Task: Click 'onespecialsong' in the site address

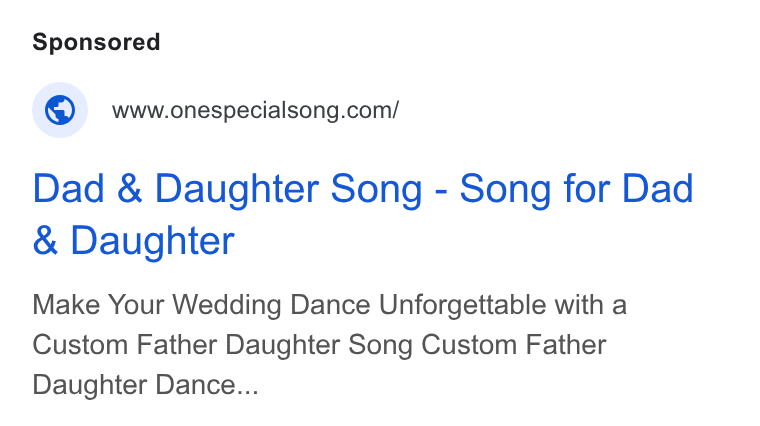Action: [x=255, y=111]
